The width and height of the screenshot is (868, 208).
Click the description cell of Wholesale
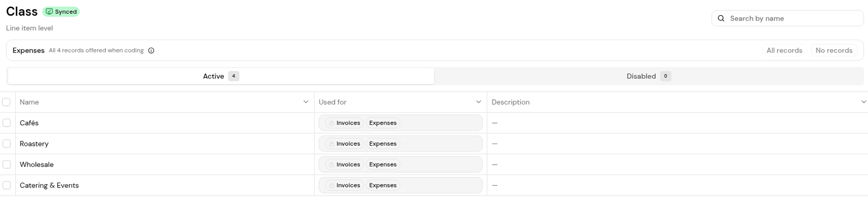(678, 165)
